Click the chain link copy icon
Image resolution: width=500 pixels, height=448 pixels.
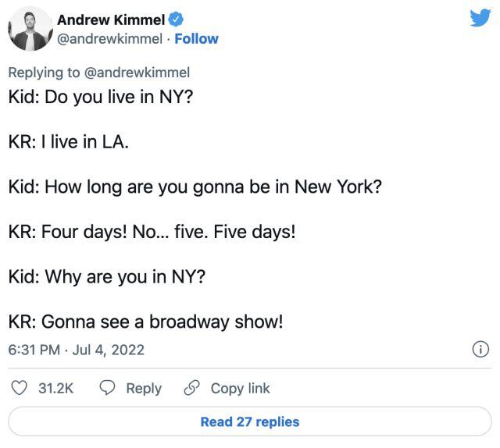click(191, 388)
